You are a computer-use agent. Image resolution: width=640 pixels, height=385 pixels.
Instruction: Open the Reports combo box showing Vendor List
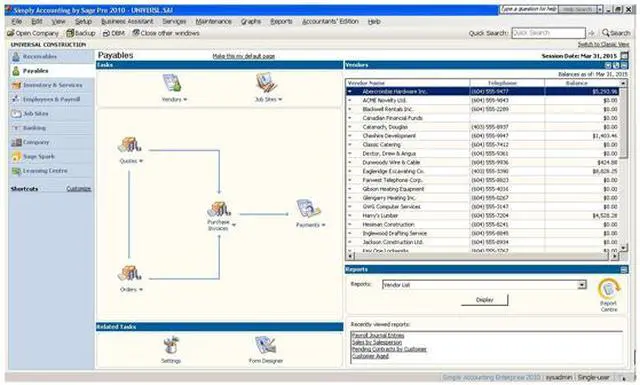[x=484, y=285]
